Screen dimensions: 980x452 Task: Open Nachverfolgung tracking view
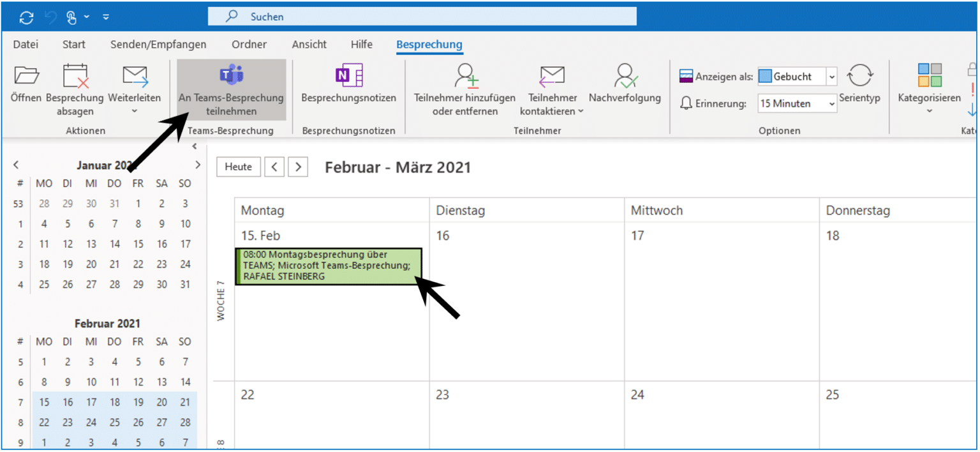[x=625, y=86]
